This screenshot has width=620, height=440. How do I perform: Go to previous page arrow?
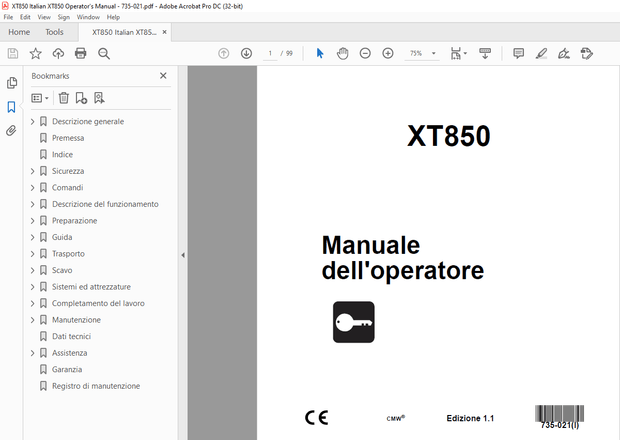[x=223, y=53]
